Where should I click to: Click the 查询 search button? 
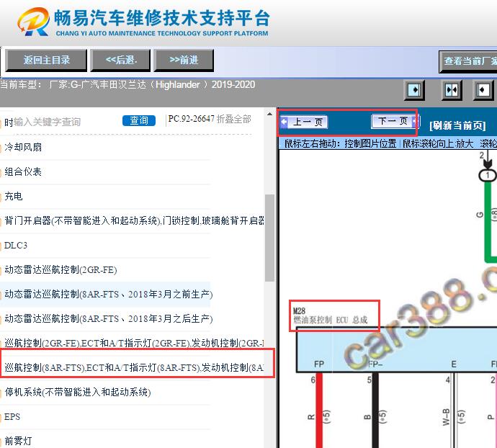tap(139, 120)
